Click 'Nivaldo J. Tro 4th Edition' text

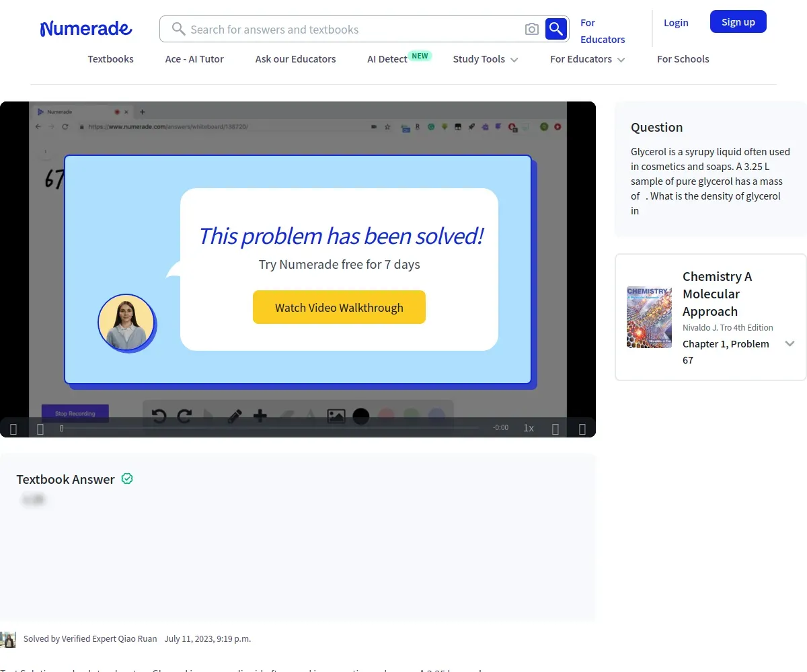(728, 328)
